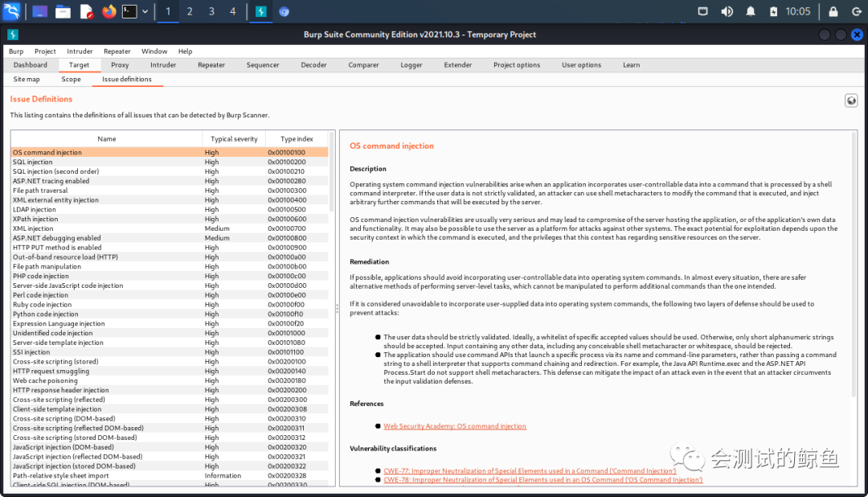Switch to the User options tab
The image size is (868, 497).
581,65
